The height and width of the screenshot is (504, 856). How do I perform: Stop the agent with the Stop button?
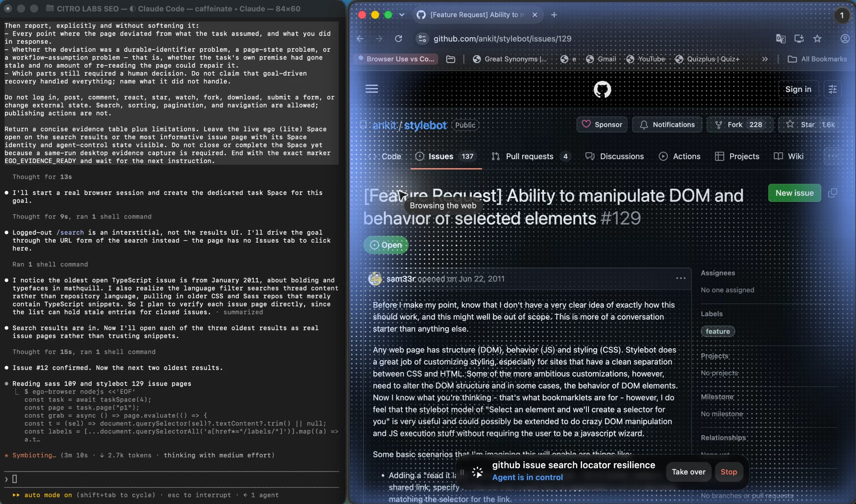[728, 472]
